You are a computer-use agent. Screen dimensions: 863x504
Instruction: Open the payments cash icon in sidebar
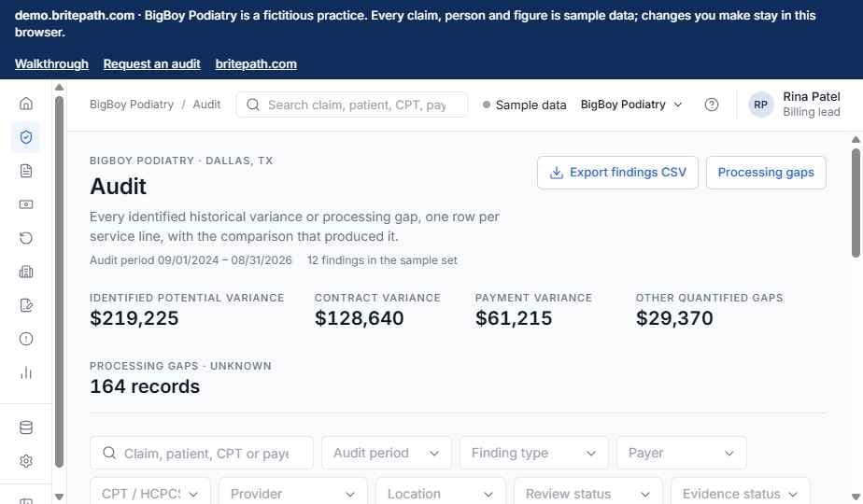[x=26, y=204]
